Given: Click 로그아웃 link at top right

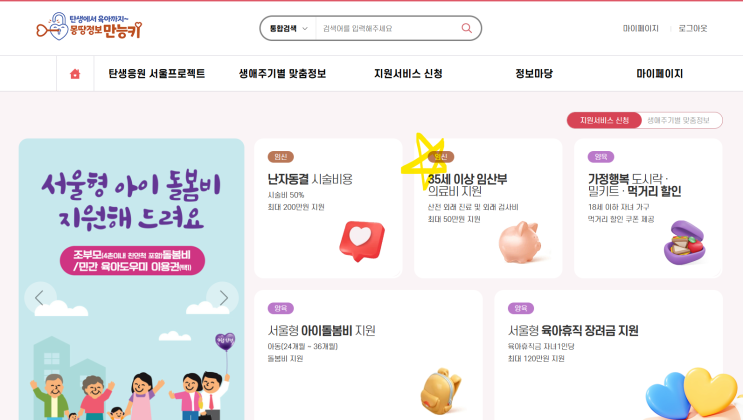Looking at the screenshot, I should 692,28.
